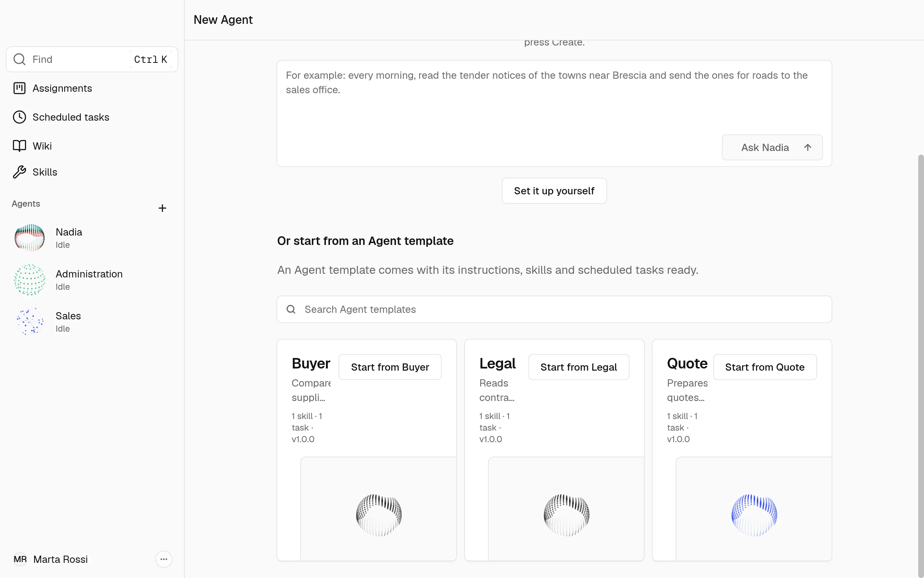Open the Marta Rossi account options menu
The image size is (924, 578).
click(164, 559)
